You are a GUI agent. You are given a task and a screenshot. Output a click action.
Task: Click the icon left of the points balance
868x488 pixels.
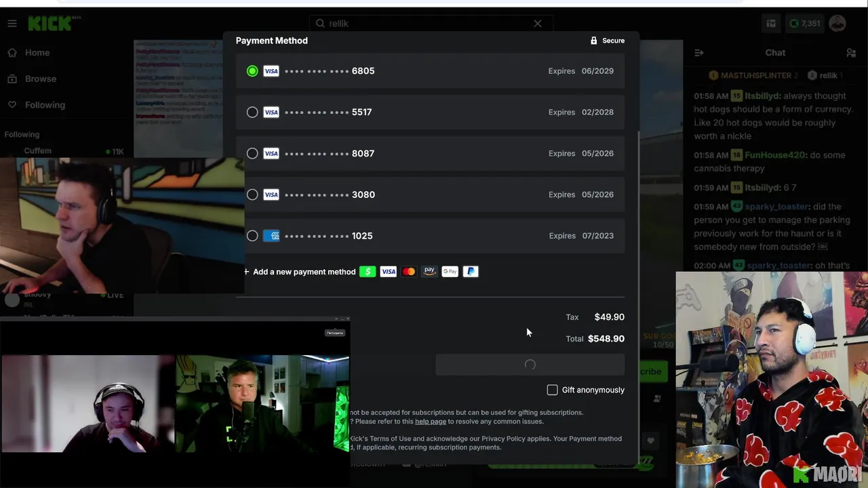pyautogui.click(x=771, y=24)
